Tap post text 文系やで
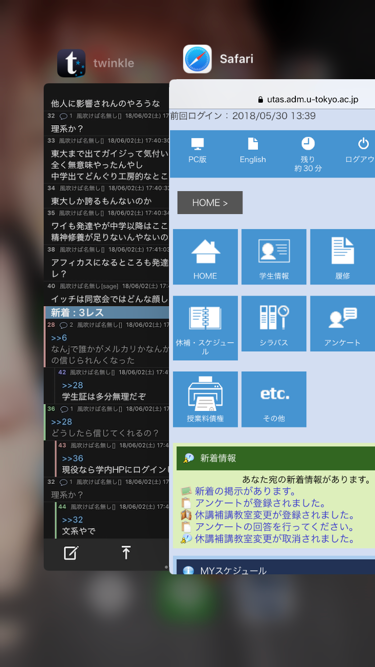This screenshot has height=667, width=375. pos(79,531)
